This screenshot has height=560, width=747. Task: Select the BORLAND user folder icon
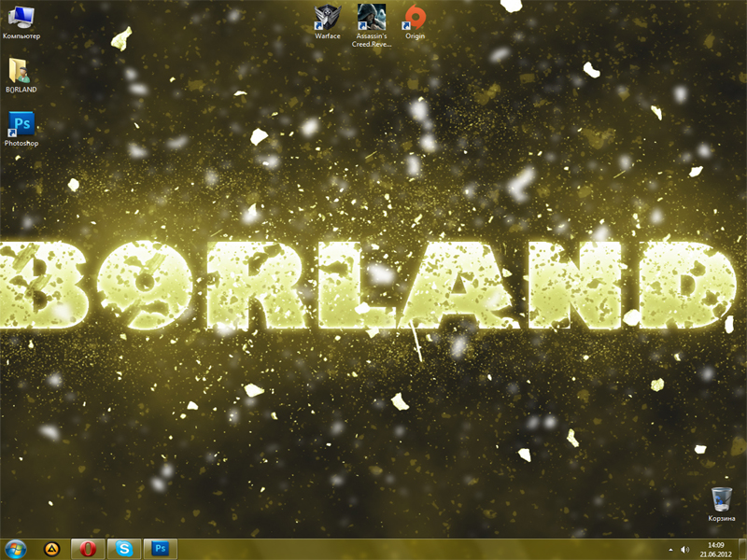click(21, 76)
